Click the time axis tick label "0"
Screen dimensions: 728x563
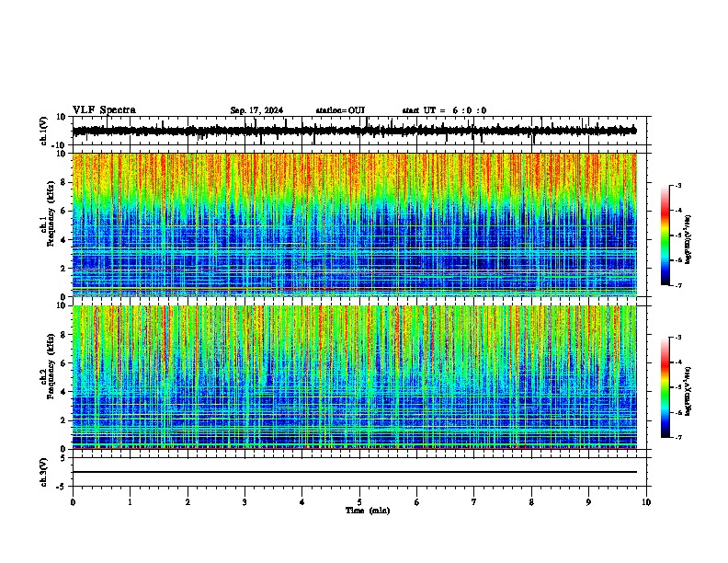(x=73, y=502)
